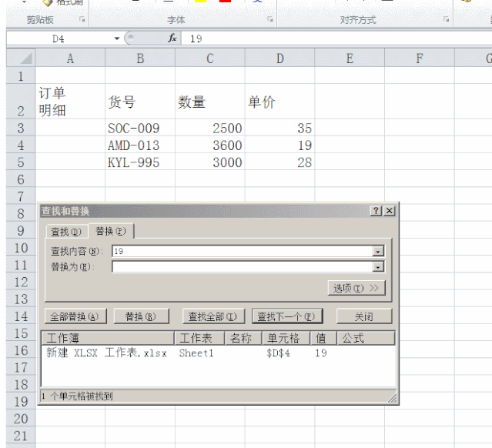The width and height of the screenshot is (492, 448).
Task: Switch to the 替换 tab
Action: [x=111, y=231]
